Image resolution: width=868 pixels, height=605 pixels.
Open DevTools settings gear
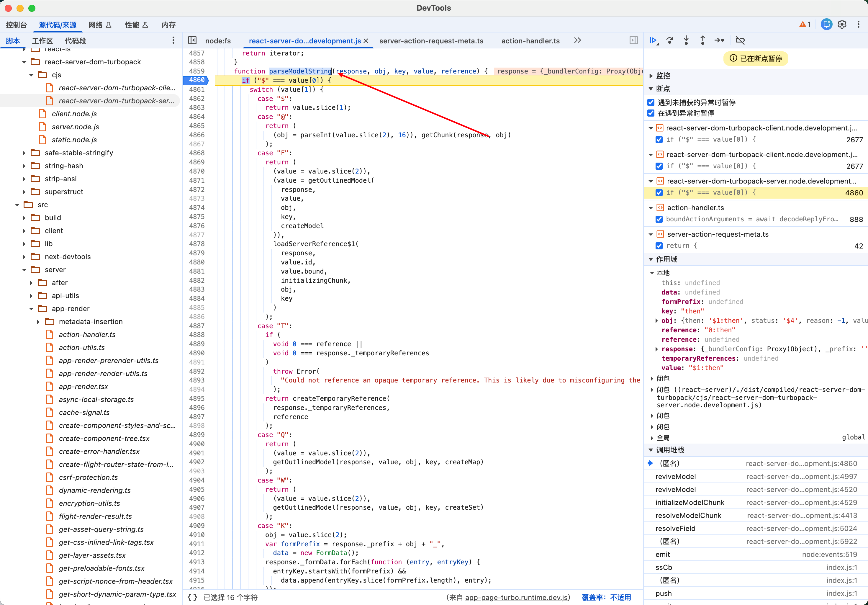(842, 24)
